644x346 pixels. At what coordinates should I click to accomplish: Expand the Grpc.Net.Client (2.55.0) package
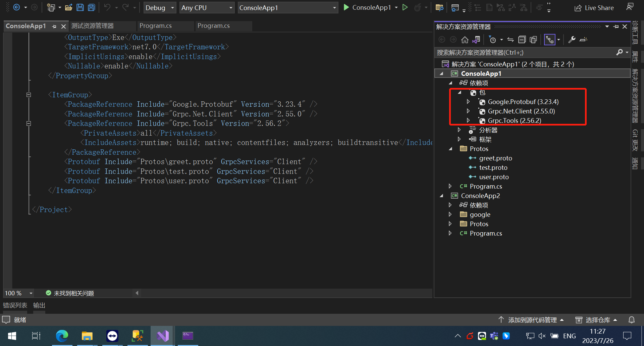click(468, 111)
